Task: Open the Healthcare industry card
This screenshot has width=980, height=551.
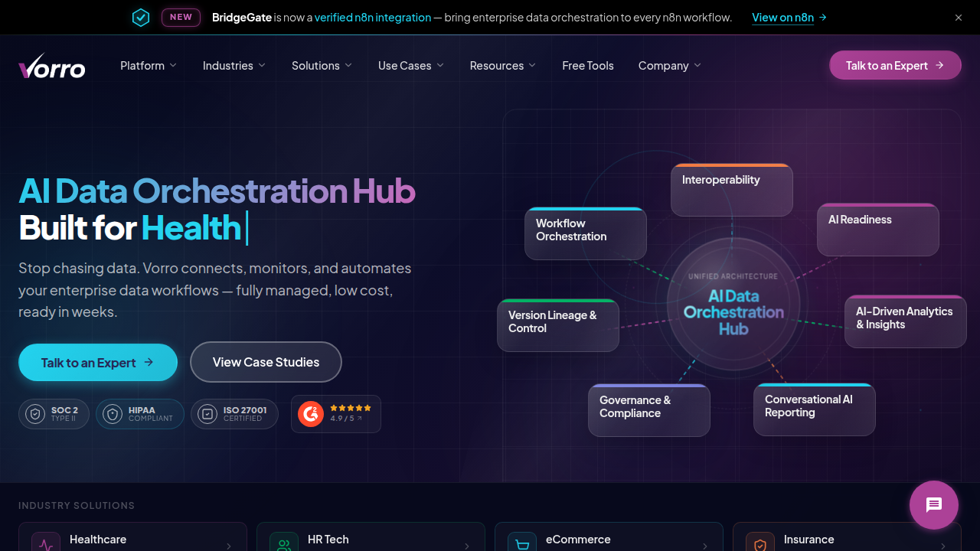Action: pyautogui.click(x=132, y=536)
